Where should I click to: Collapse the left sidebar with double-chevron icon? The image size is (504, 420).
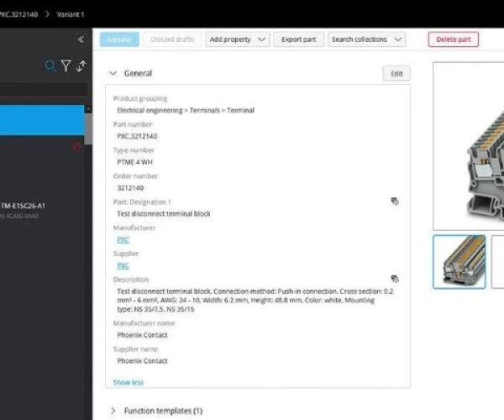[x=81, y=39]
